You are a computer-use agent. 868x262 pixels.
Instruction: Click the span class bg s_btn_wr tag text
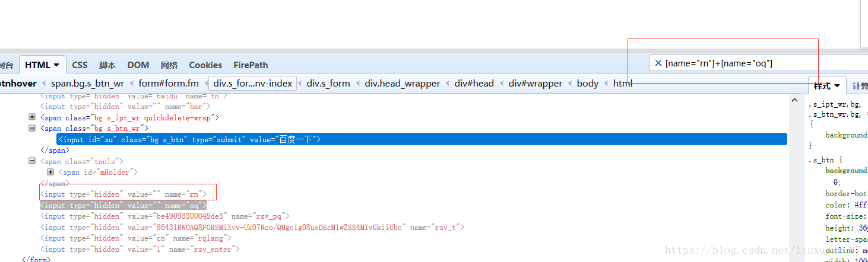point(94,128)
